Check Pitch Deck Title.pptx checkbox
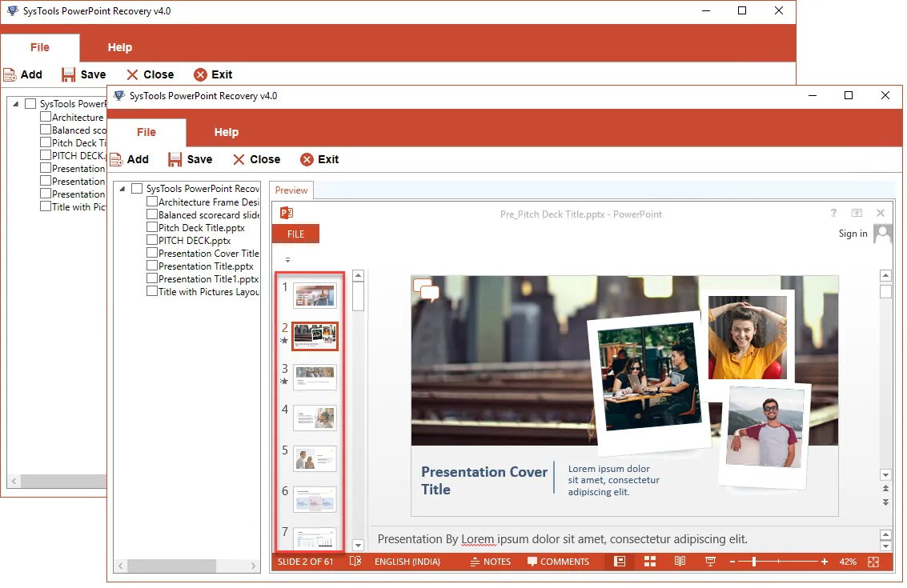The image size is (907, 588). coord(152,227)
